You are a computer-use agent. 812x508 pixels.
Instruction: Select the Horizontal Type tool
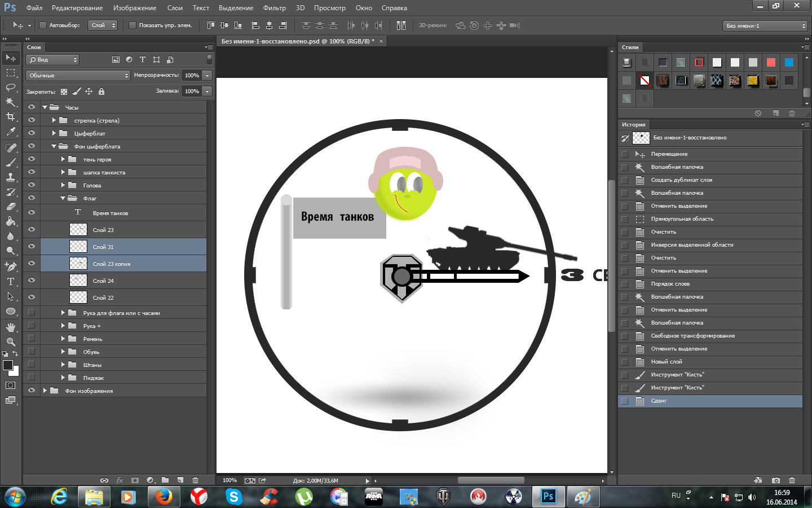point(11,282)
